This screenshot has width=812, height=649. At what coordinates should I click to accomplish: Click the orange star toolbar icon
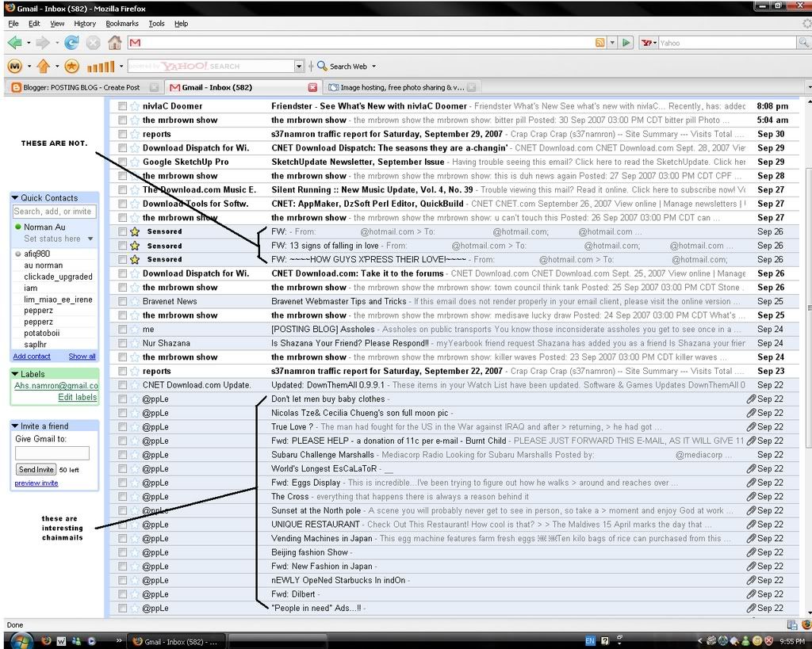(72, 67)
